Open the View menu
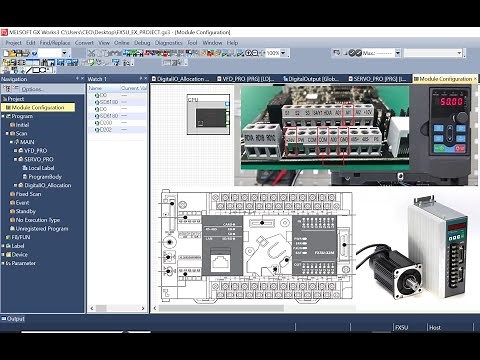This screenshot has height=360, width=480. pyautogui.click(x=104, y=43)
